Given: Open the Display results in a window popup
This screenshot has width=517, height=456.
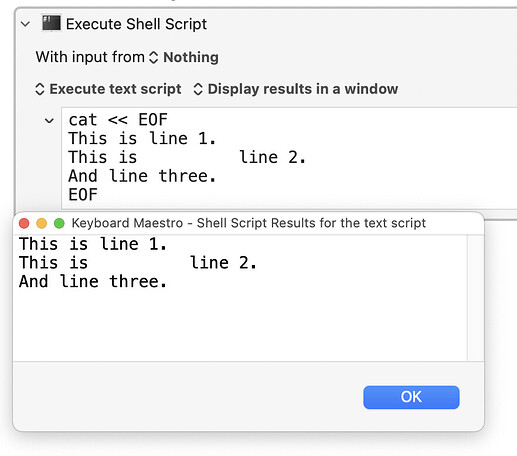Looking at the screenshot, I should point(296,89).
